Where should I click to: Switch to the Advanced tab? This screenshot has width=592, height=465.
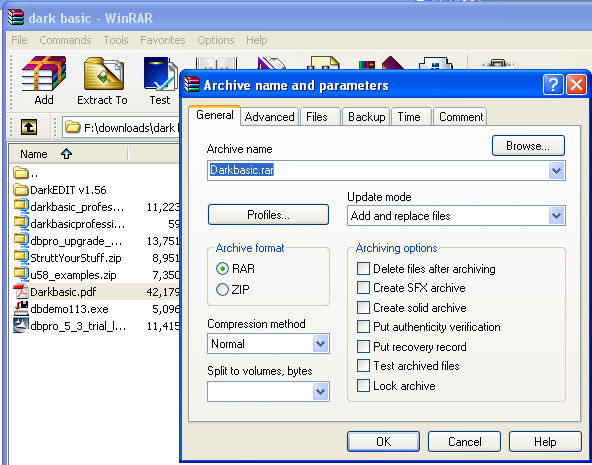[x=270, y=117]
